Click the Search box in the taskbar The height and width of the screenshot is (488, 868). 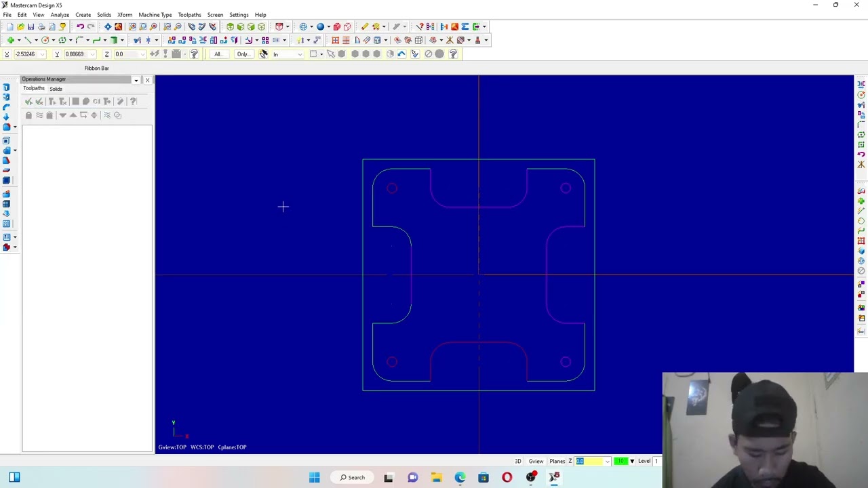point(353,478)
